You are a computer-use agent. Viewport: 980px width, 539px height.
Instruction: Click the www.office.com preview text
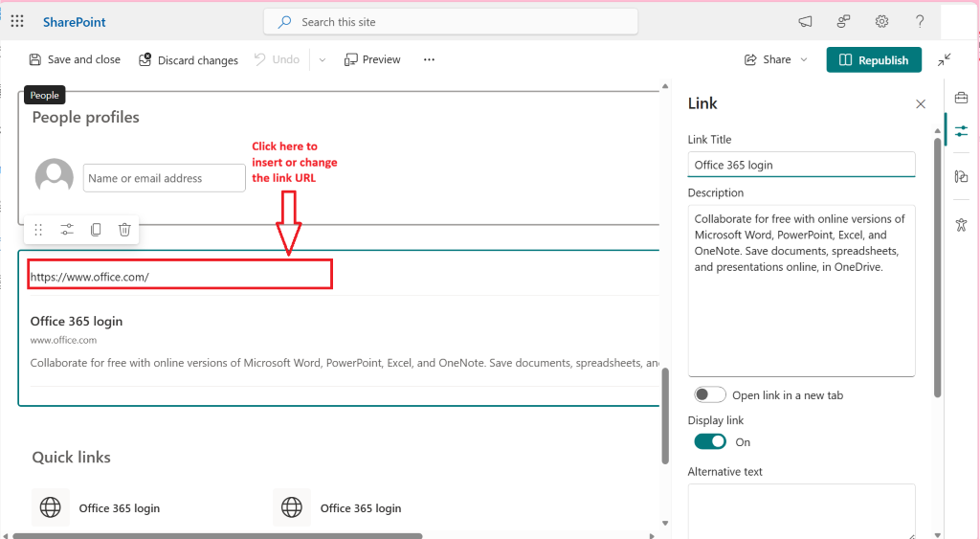[63, 340]
